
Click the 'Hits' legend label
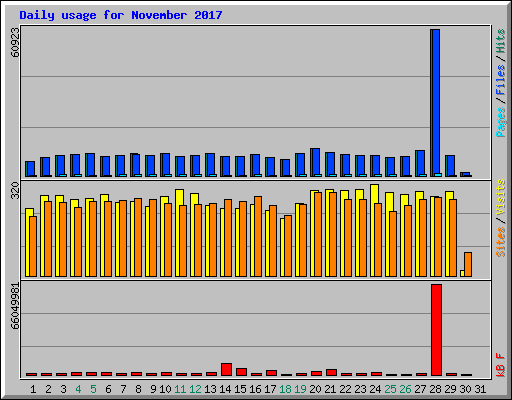(x=501, y=41)
